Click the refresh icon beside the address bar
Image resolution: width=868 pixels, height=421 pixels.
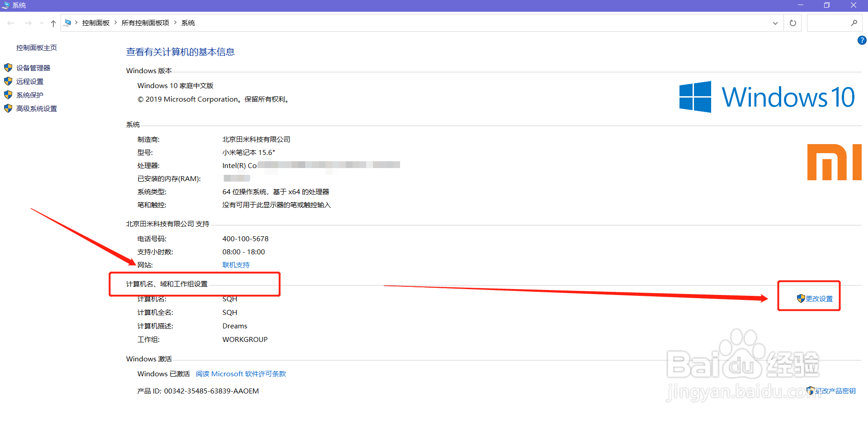(x=792, y=23)
